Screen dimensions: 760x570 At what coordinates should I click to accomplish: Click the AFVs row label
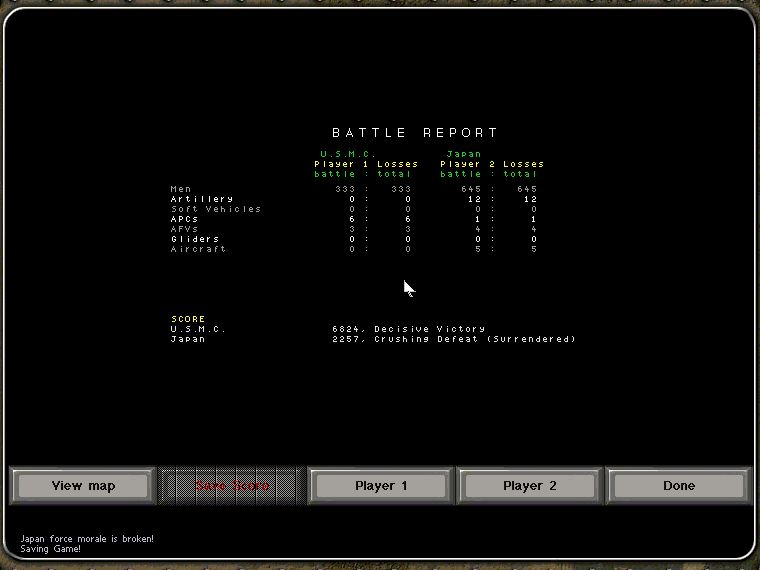(184, 229)
